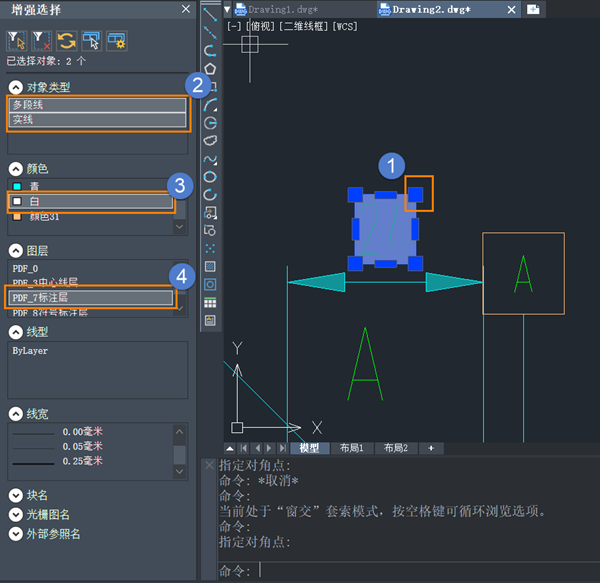
Task: Select the Polygon tool
Action: coord(210,69)
